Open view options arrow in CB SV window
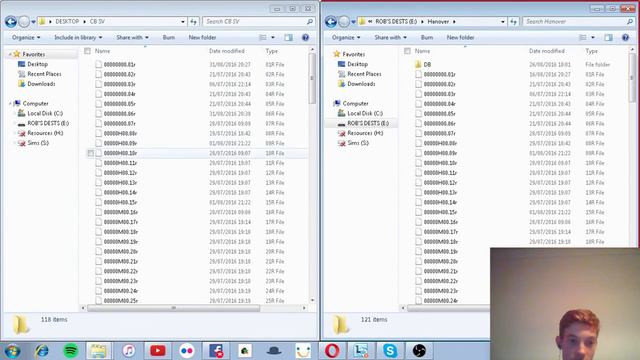The image size is (640, 360). [273, 38]
